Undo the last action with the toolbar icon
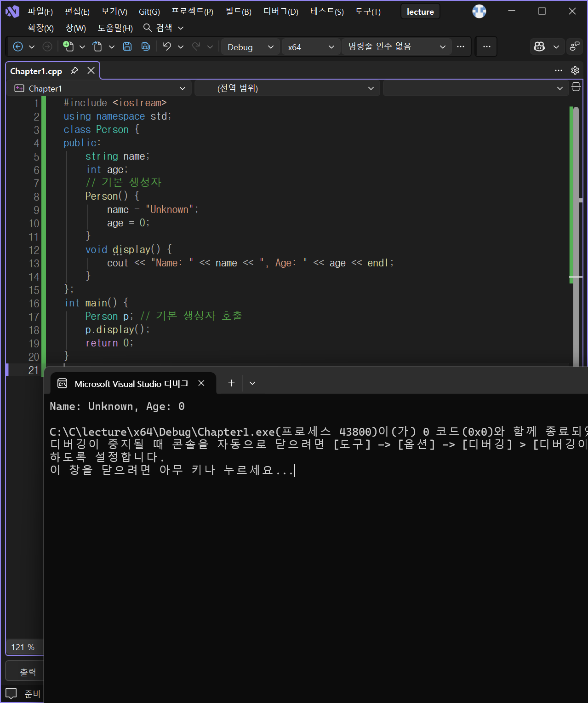Screen dimensions: 588x703 tap(167, 46)
